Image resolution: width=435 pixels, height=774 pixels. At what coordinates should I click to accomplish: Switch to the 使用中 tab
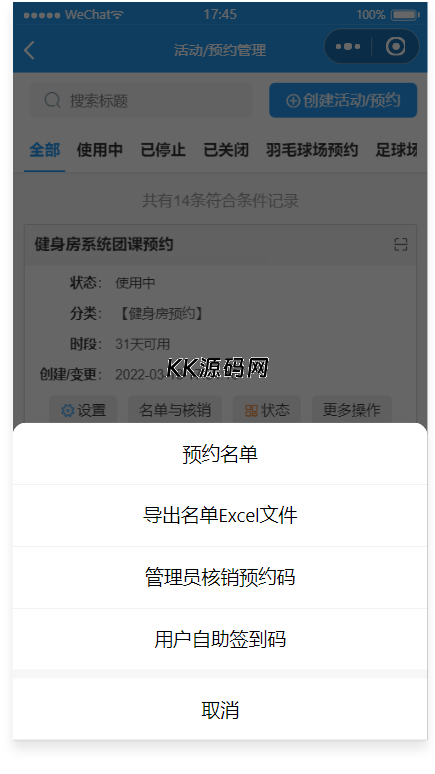(100, 150)
